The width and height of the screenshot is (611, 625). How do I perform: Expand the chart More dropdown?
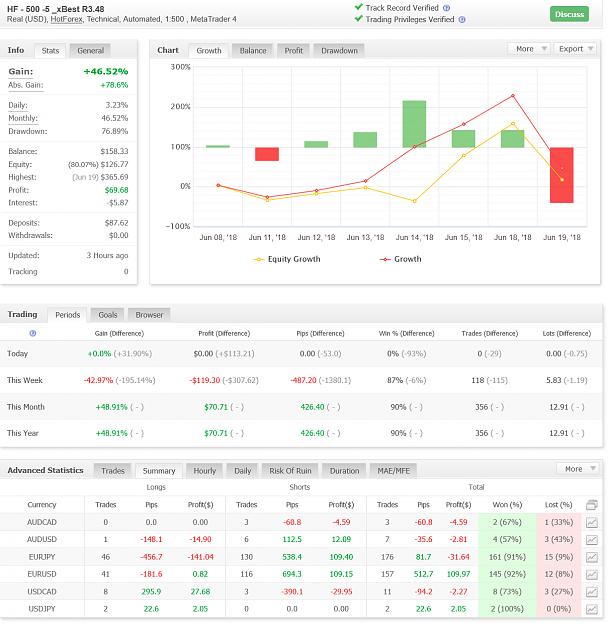529,49
